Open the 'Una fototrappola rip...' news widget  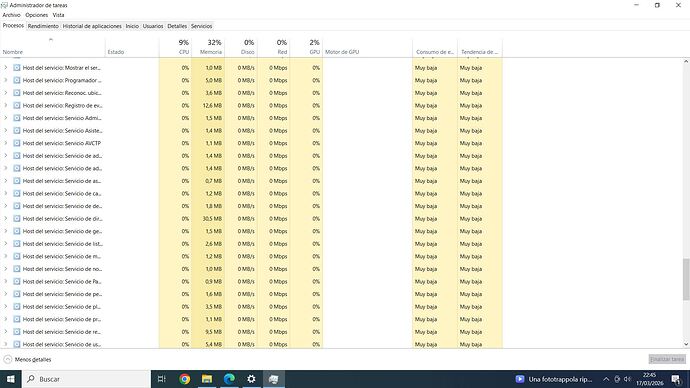click(554, 379)
